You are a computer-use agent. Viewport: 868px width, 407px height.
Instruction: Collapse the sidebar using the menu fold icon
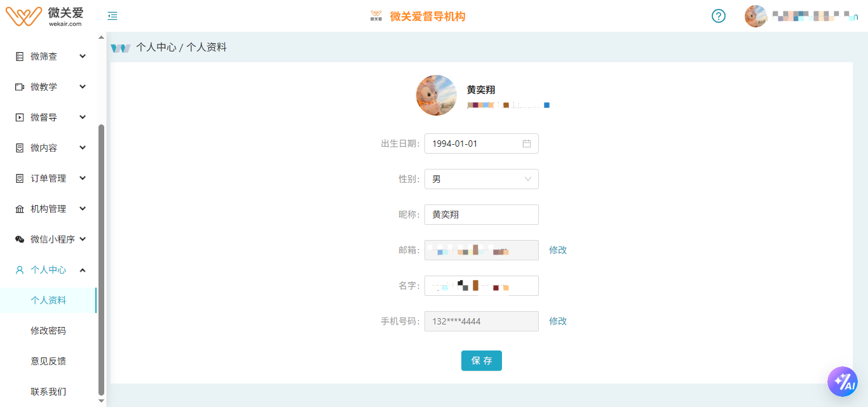[x=112, y=16]
